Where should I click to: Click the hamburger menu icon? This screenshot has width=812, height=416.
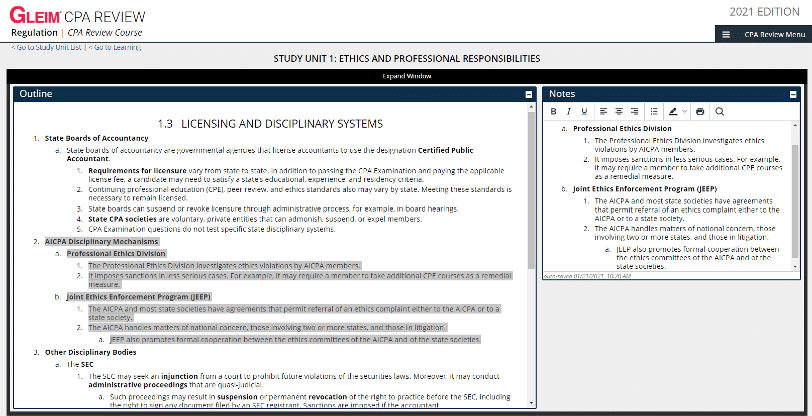pyautogui.click(x=726, y=34)
